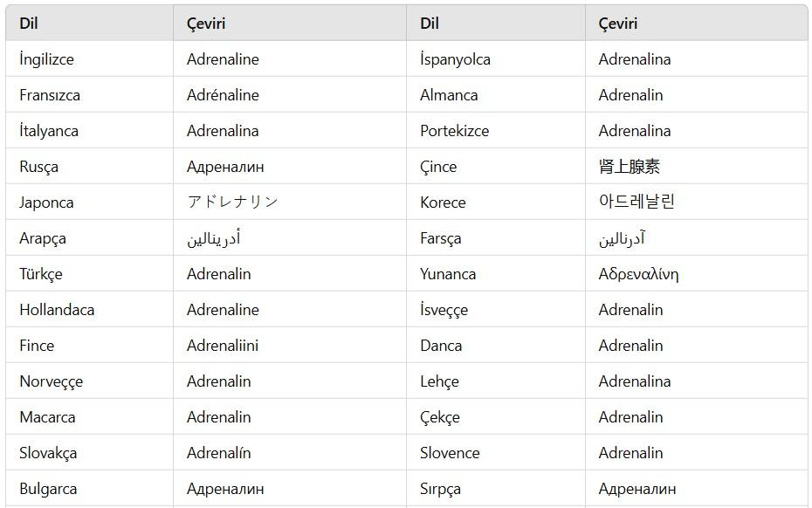Screen dimensions: 812x508
Task: Select the 'Bulgarca' language cell
Action: click(48, 489)
